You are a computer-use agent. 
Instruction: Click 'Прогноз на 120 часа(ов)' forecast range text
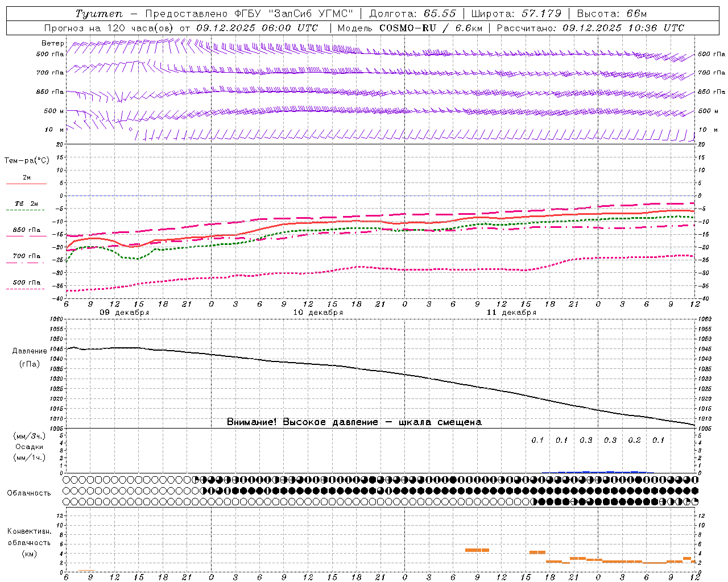pos(110,28)
